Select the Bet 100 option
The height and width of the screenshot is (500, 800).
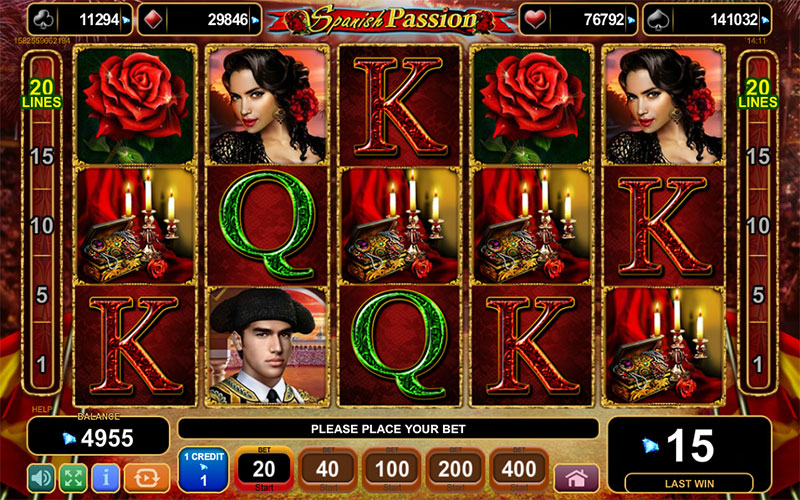pyautogui.click(x=391, y=469)
